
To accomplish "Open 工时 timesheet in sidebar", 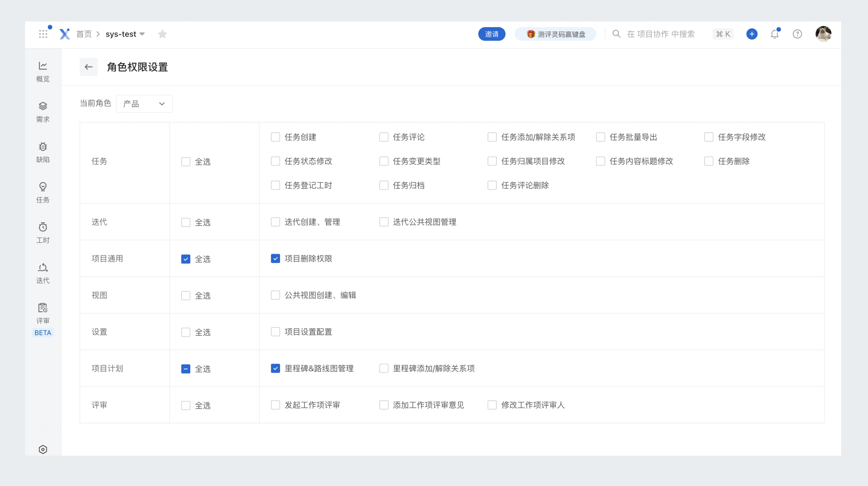I will (x=43, y=233).
